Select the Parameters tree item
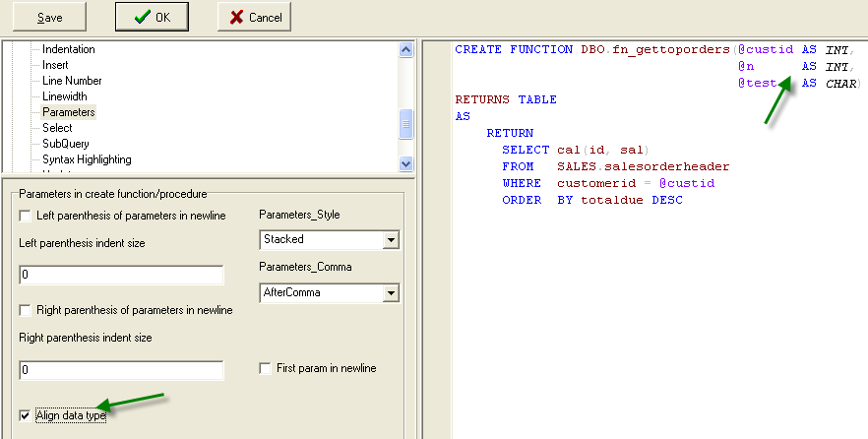Screen dimensions: 868x439 (x=69, y=112)
